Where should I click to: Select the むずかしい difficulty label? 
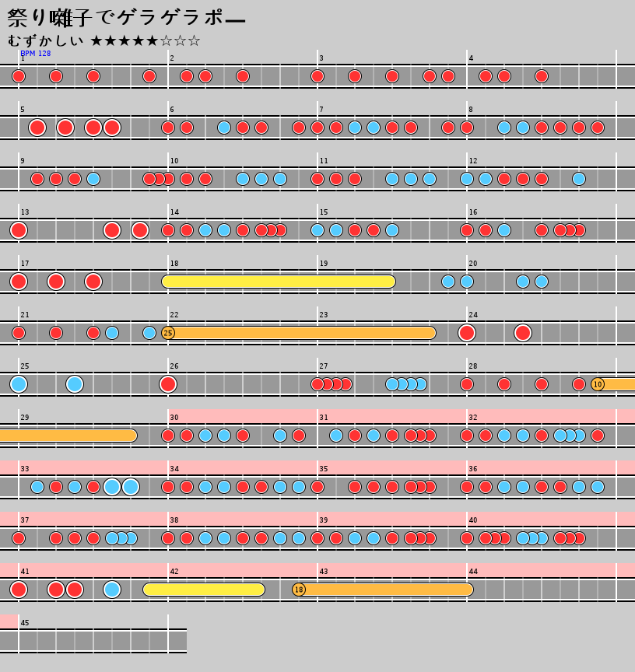[x=46, y=40]
